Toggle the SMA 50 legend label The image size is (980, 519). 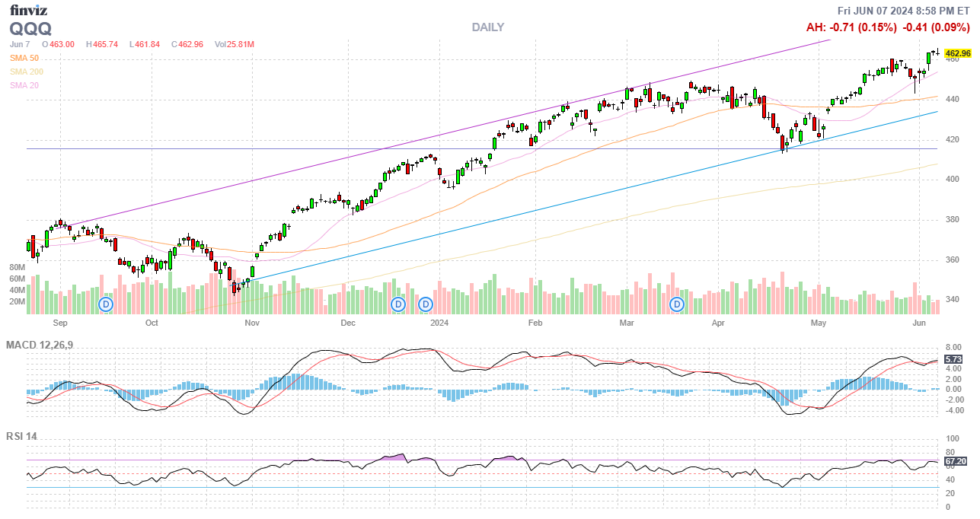tap(24, 58)
